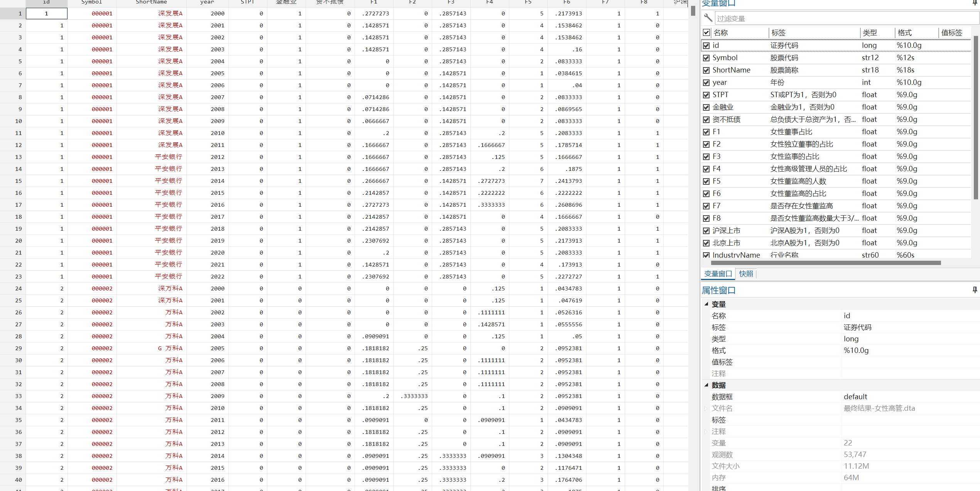Click the variables list horizontal scrollbar
The width and height of the screenshot is (980, 491).
(826, 263)
